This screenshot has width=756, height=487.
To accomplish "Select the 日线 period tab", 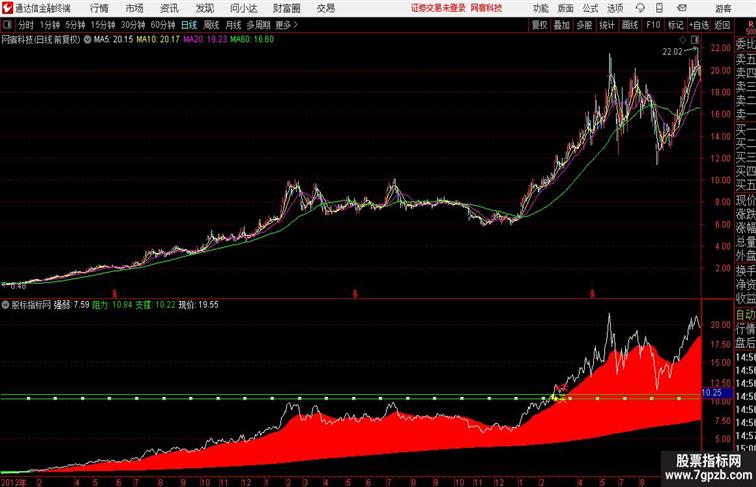I will coord(189,25).
